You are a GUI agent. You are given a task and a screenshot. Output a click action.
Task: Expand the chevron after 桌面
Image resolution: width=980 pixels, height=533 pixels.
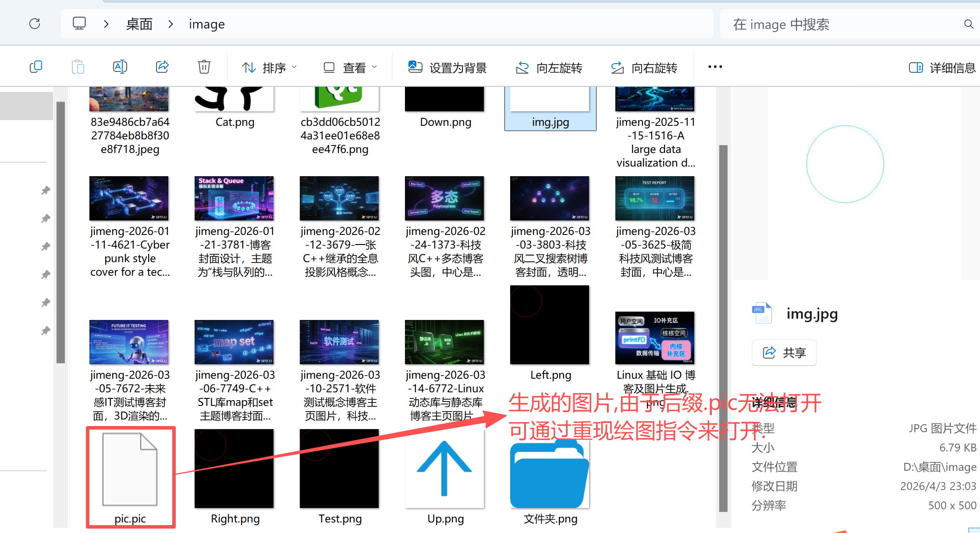coord(171,24)
